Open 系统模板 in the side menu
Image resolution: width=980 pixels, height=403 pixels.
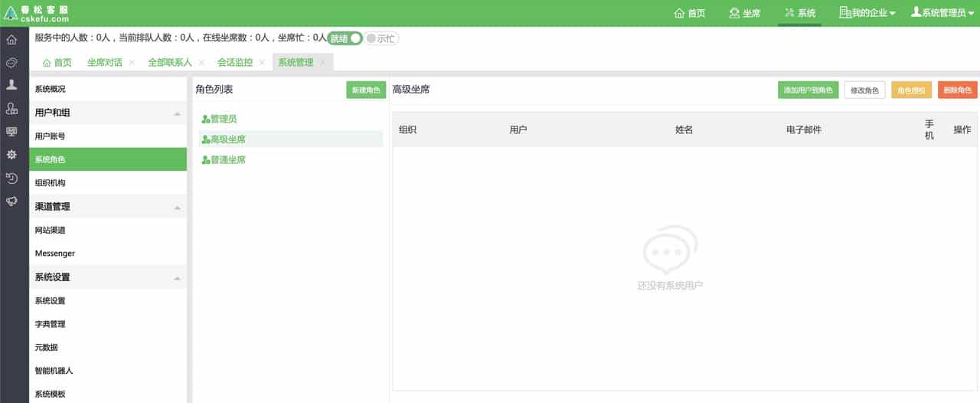108,394
